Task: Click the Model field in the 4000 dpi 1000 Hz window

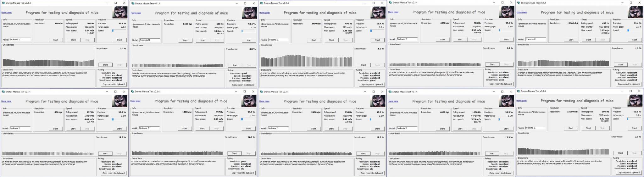Action: click(407, 128)
